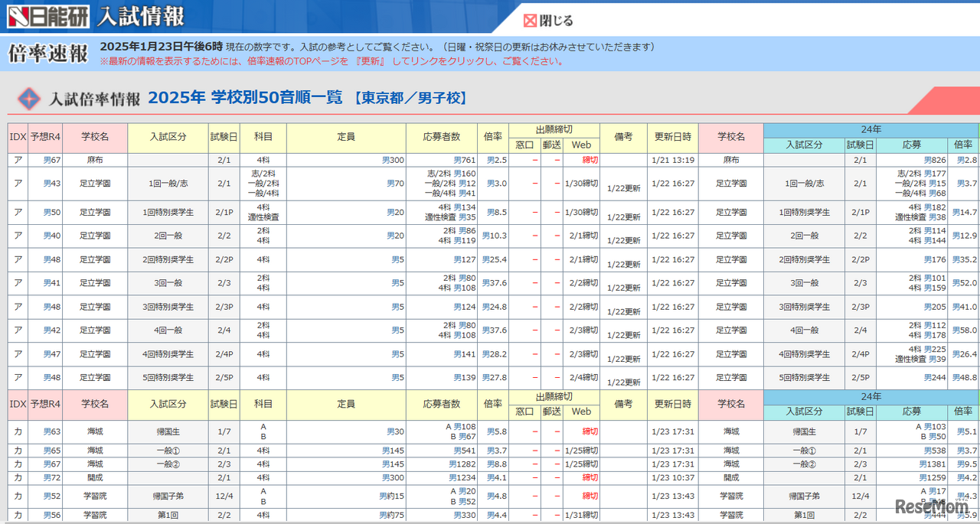Image resolution: width=980 pixels, height=524 pixels.
Task: Click the 2025年 学校別50音順一覧 heading
Action: pyautogui.click(x=245, y=98)
